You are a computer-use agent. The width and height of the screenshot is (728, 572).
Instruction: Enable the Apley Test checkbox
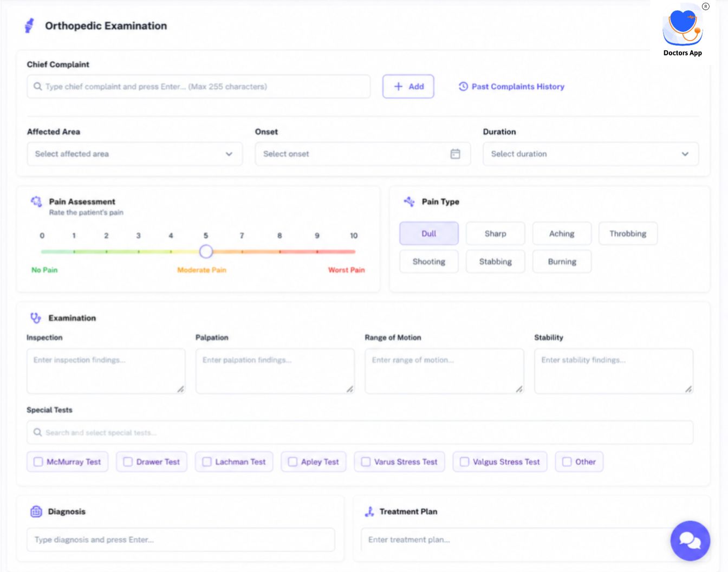[292, 462]
